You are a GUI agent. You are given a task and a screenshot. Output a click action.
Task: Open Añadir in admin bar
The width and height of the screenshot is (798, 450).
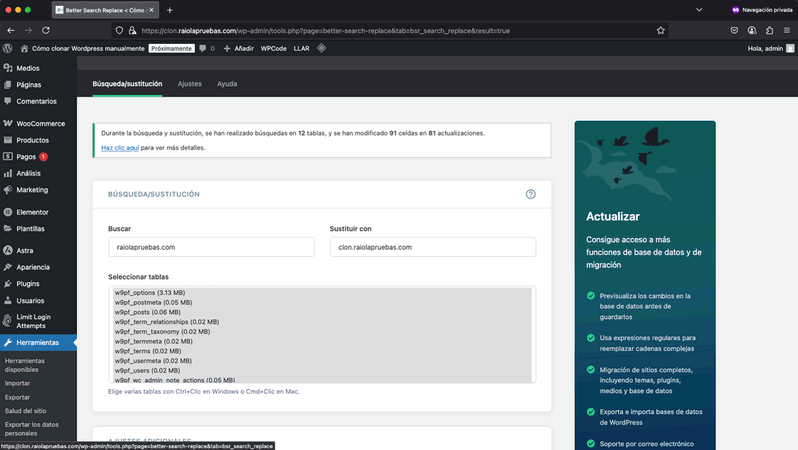coord(239,48)
